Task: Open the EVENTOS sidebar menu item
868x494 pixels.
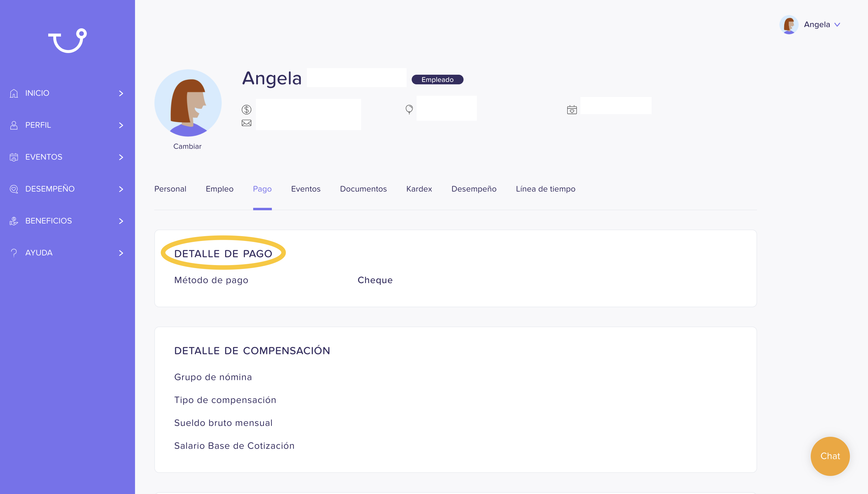Action: click(67, 157)
